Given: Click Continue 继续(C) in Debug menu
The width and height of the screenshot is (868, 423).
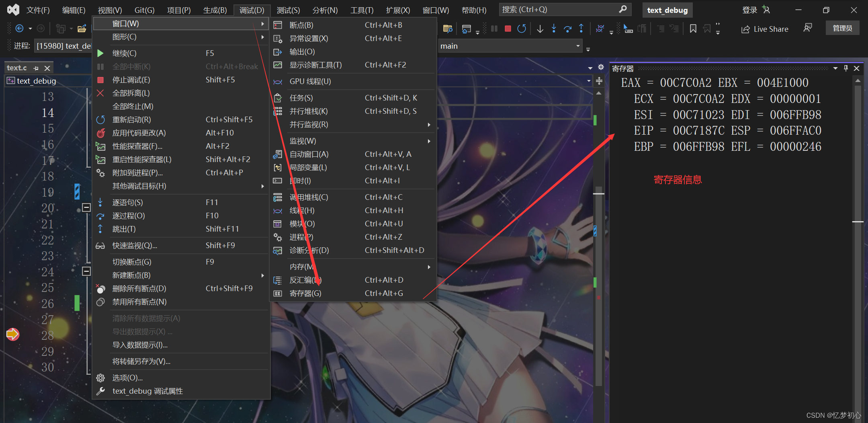Looking at the screenshot, I should (181, 53).
